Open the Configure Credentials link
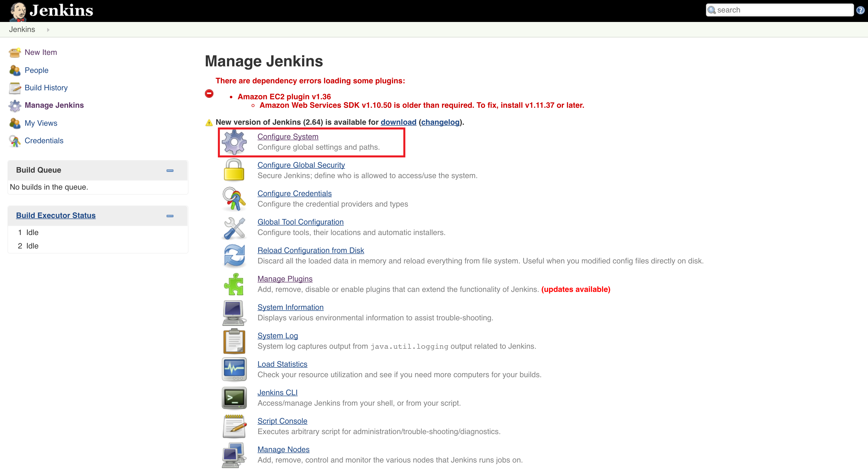The image size is (868, 470). pyautogui.click(x=294, y=194)
